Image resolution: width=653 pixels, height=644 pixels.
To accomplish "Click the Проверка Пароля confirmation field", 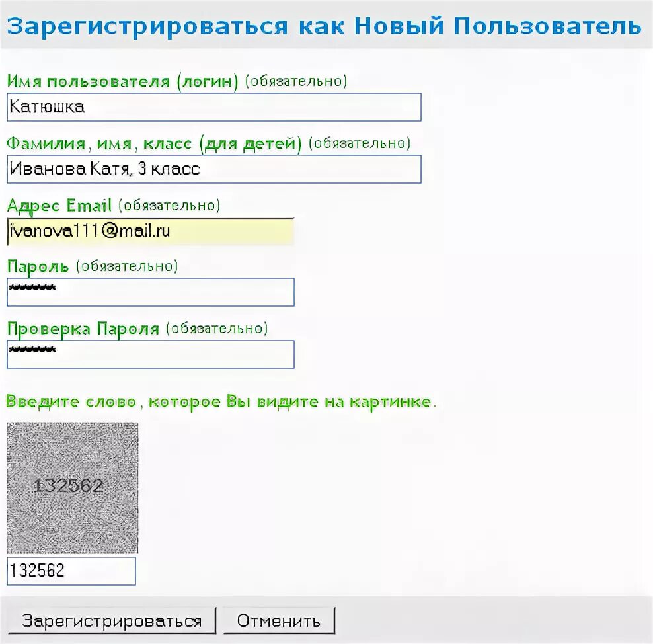I will (151, 354).
